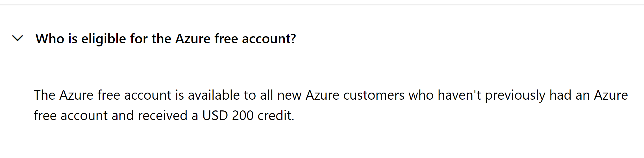Click the number '200' in the answer
Image resolution: width=644 pixels, height=158 pixels.
[243, 116]
